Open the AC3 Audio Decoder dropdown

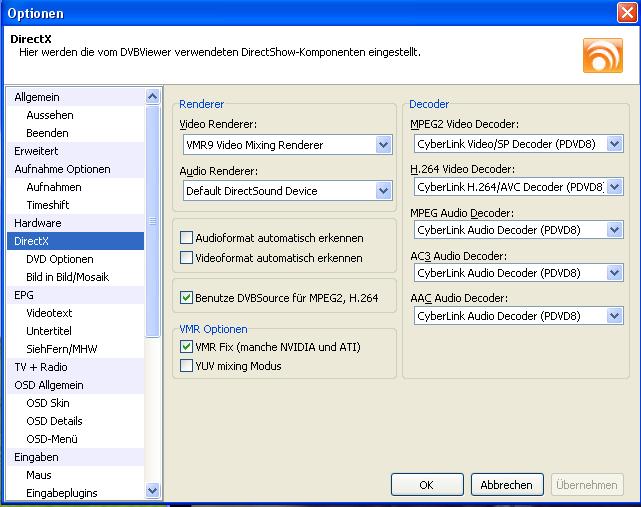pyautogui.click(x=615, y=273)
